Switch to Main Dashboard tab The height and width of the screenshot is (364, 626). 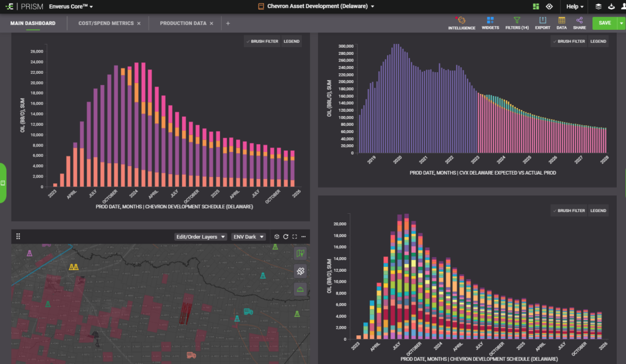33,23
